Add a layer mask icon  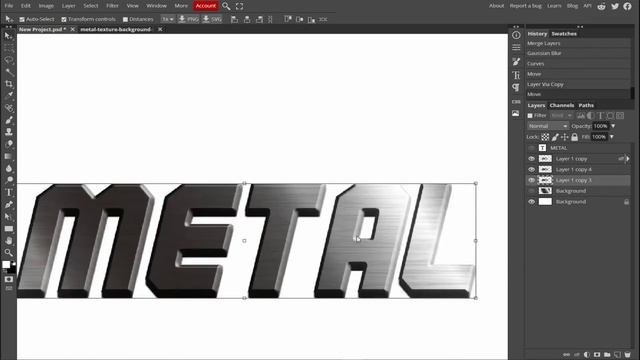[x=597, y=355]
